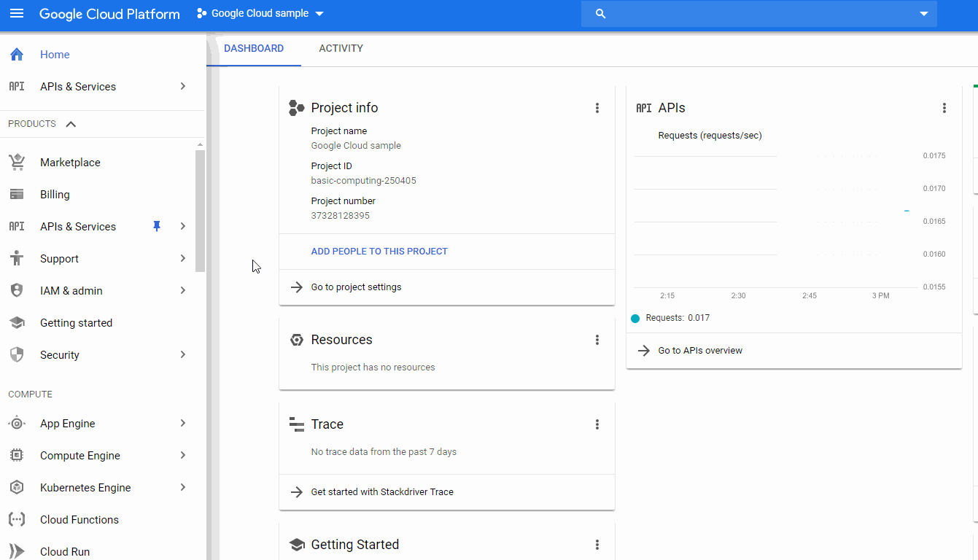
Task: Expand pinned APIs & Services chevron
Action: point(183,226)
